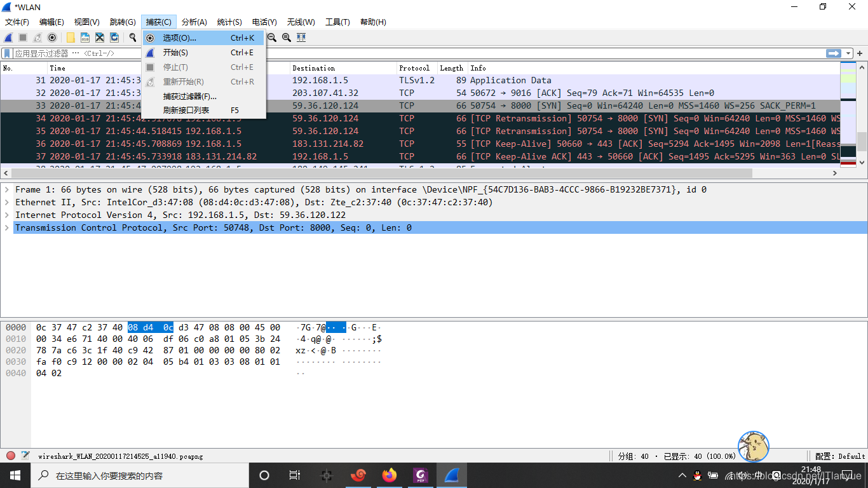Click in the display filter input field
This screenshot has height=488, width=868.
(x=418, y=53)
